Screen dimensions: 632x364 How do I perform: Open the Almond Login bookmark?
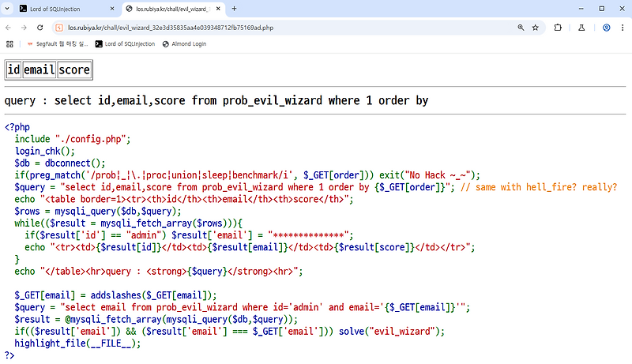184,44
